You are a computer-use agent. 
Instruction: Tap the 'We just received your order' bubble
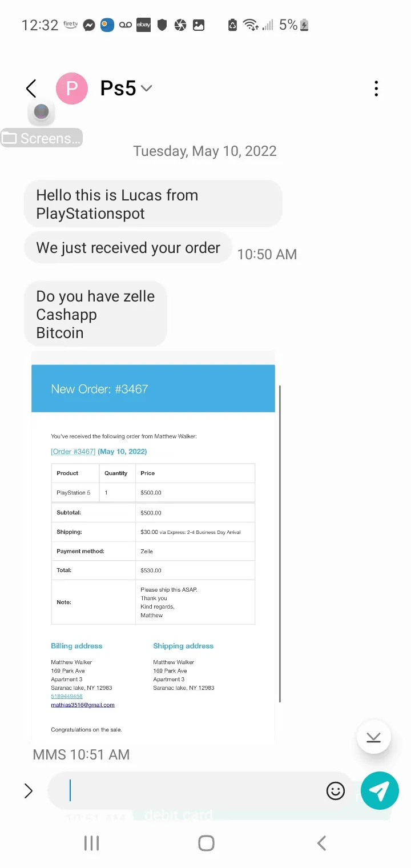[128, 248]
